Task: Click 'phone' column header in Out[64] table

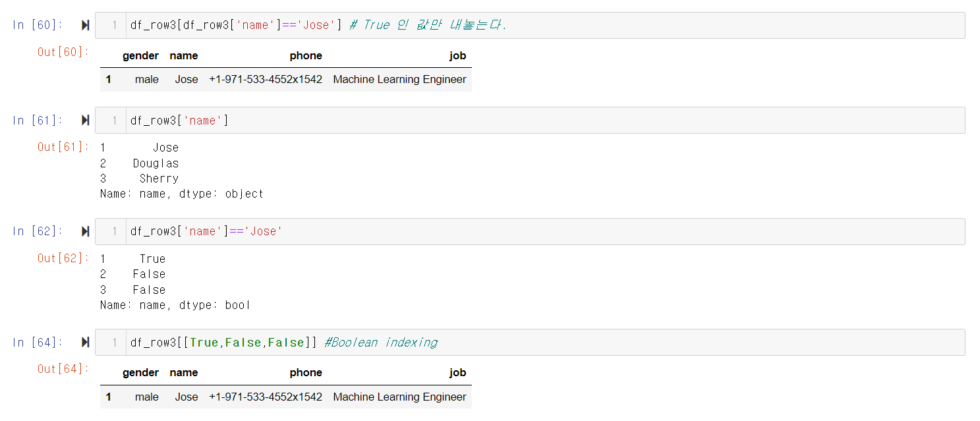Action: (x=306, y=373)
